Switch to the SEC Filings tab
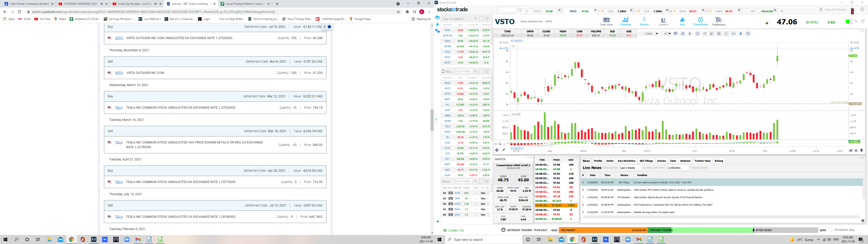The width and height of the screenshot is (868, 244). point(646,161)
